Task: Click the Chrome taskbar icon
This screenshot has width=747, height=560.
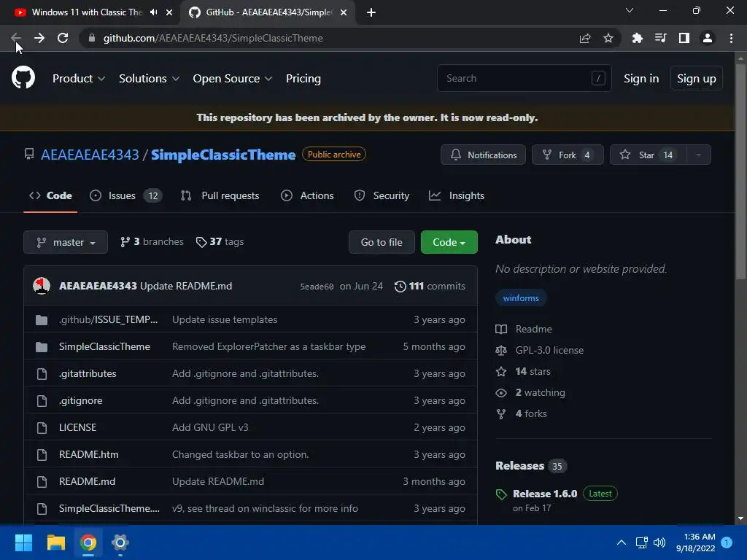Action: click(x=88, y=542)
